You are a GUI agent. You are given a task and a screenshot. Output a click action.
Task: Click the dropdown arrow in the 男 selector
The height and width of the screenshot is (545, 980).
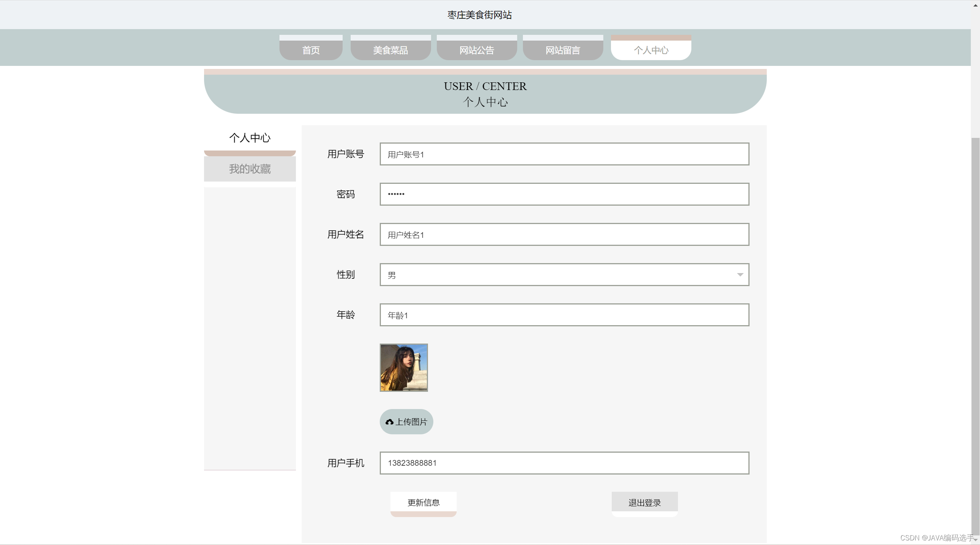(740, 275)
